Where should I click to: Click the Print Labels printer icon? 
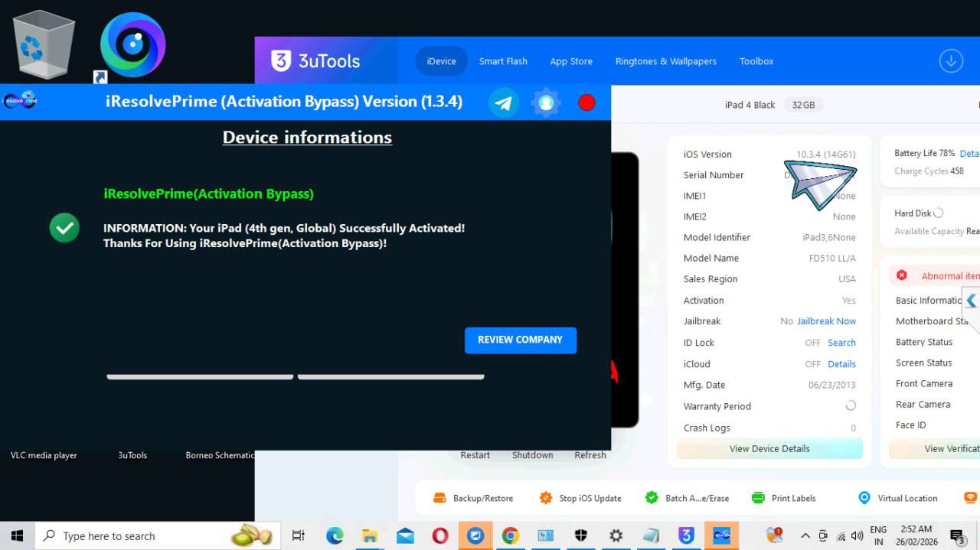point(758,498)
